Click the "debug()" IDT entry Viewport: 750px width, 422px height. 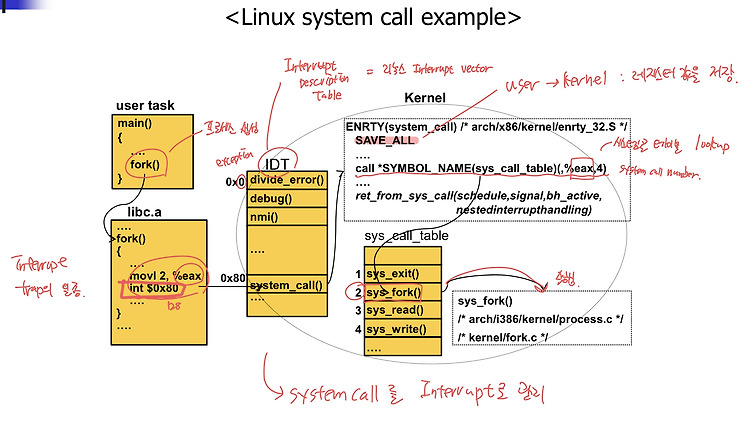tap(287, 199)
